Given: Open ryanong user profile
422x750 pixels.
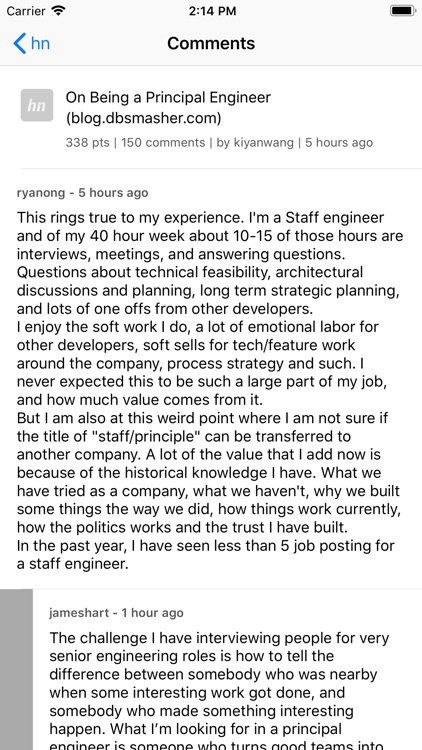Looking at the screenshot, I should pyautogui.click(x=41, y=193).
